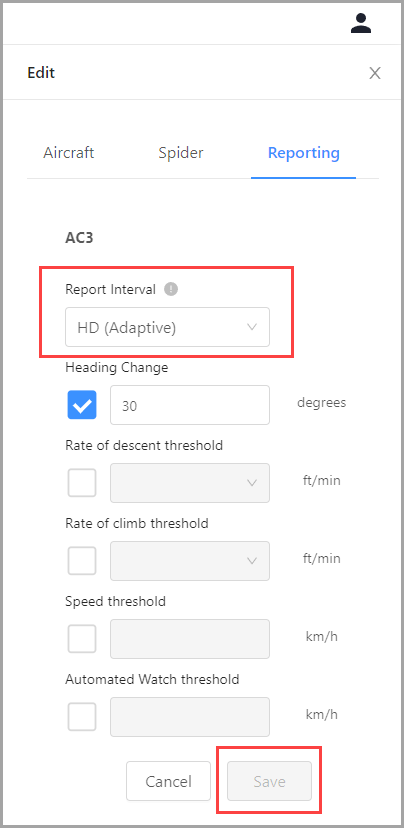The image size is (404, 828).
Task: Close the Edit panel with X
Action: tap(375, 73)
